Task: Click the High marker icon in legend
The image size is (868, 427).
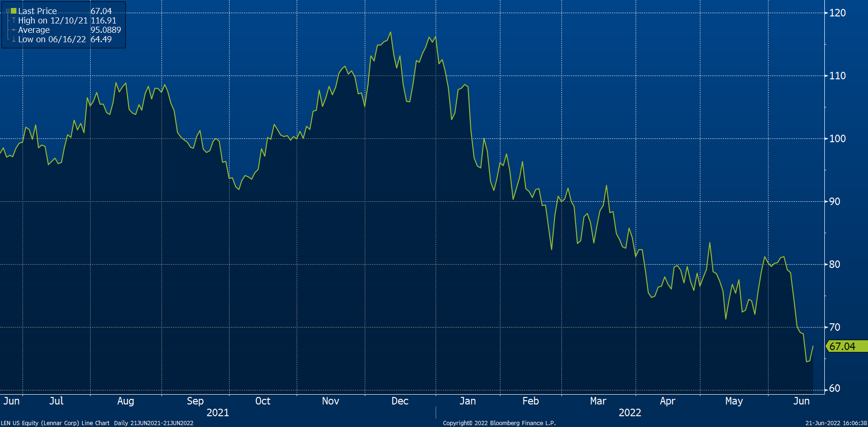Action: pyautogui.click(x=14, y=21)
